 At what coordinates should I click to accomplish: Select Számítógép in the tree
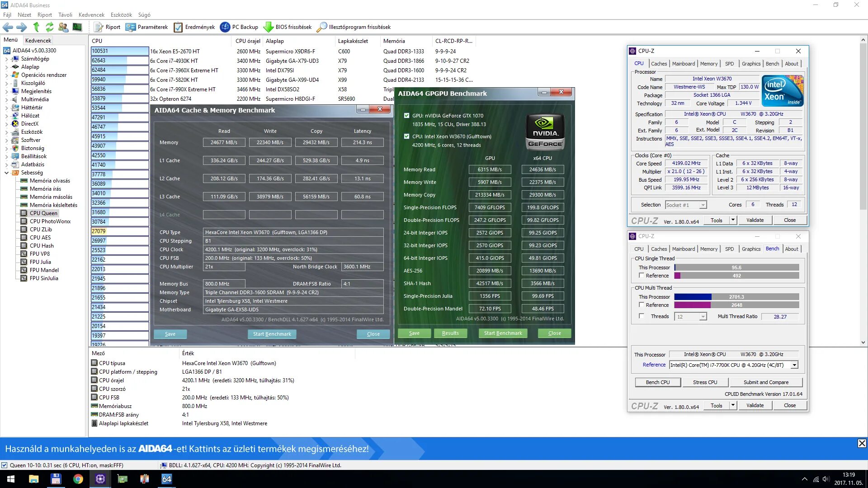coord(35,59)
